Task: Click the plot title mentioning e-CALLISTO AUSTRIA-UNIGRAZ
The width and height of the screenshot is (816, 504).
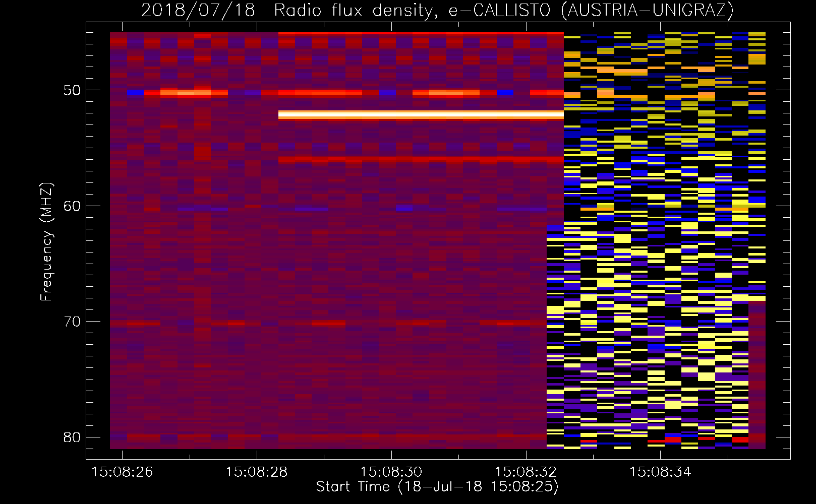Action: click(437, 10)
